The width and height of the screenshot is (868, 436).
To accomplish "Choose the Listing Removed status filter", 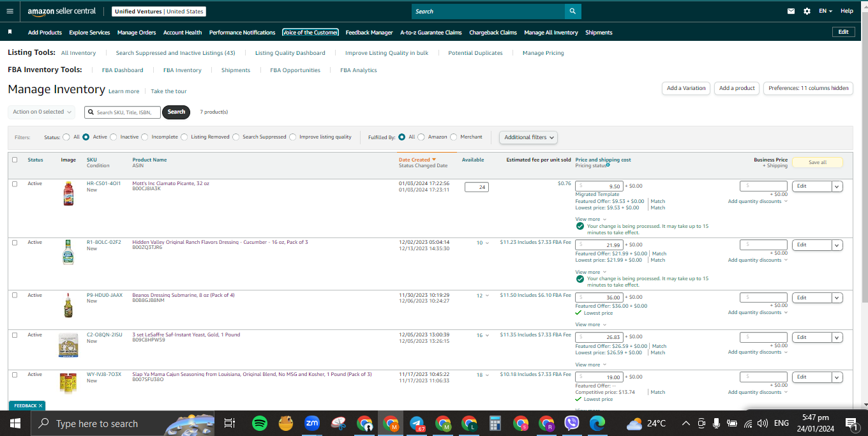I will click(184, 137).
